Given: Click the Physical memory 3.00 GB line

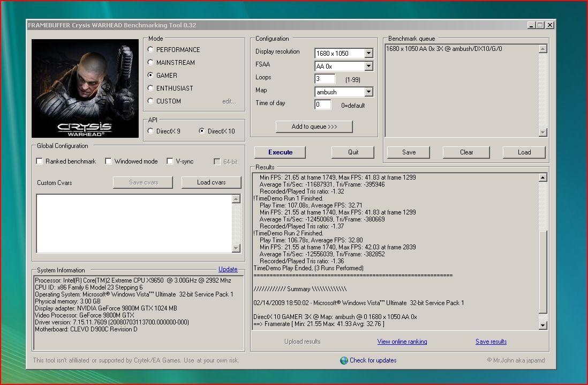Looking at the screenshot, I should 68,301.
